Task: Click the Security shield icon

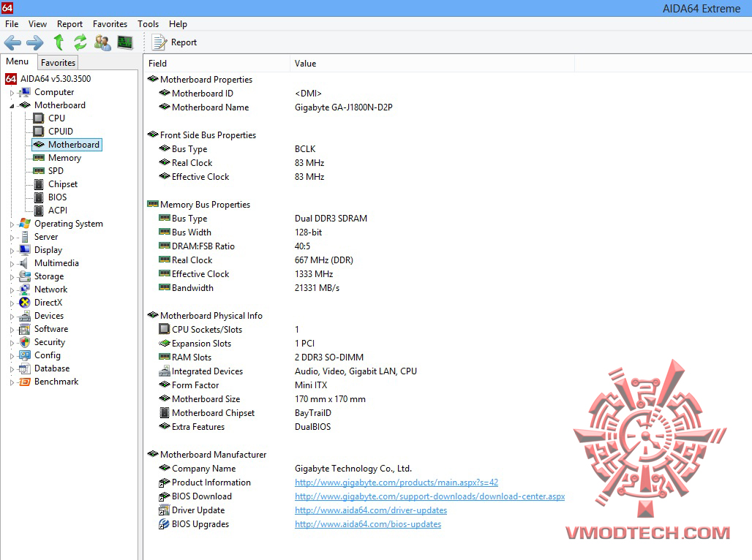Action: click(24, 342)
